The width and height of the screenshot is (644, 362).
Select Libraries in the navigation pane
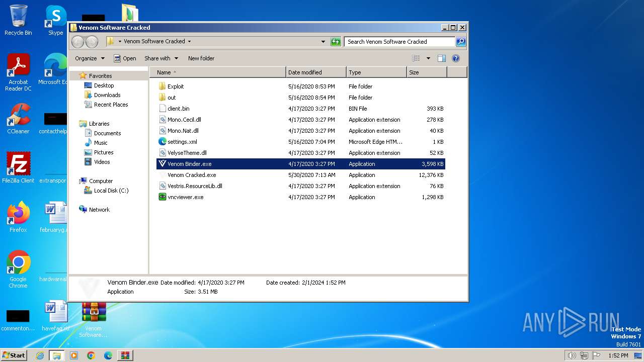[99, 124]
